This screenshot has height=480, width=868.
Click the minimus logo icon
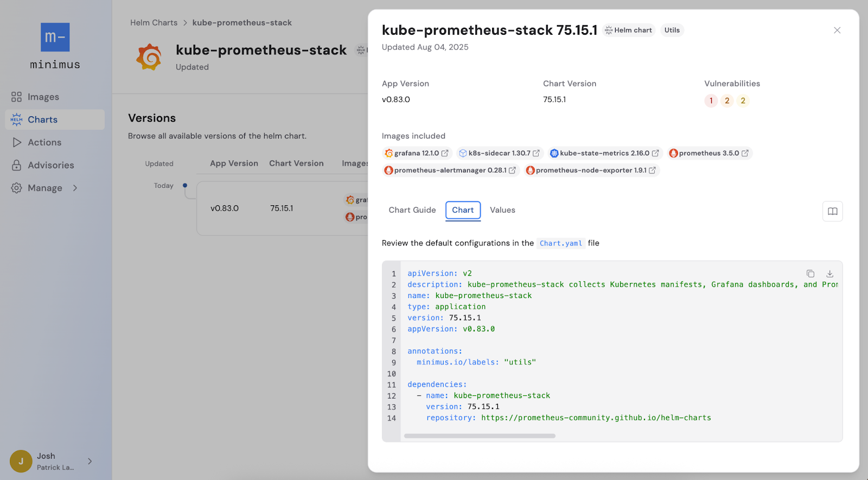(55, 37)
